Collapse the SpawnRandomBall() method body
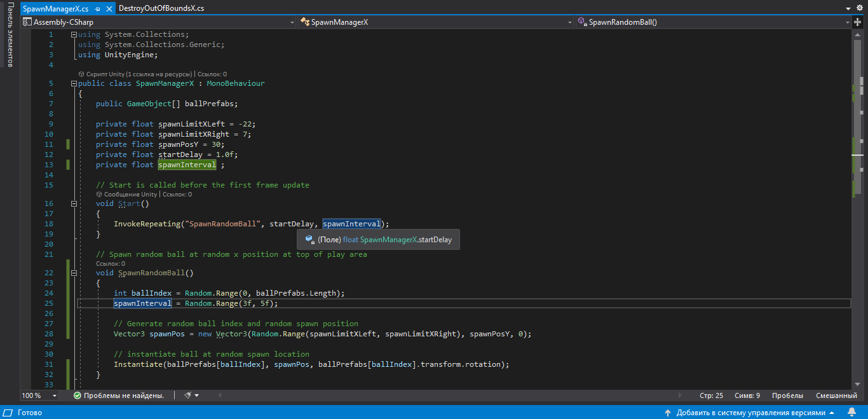The image size is (868, 419). (x=74, y=273)
